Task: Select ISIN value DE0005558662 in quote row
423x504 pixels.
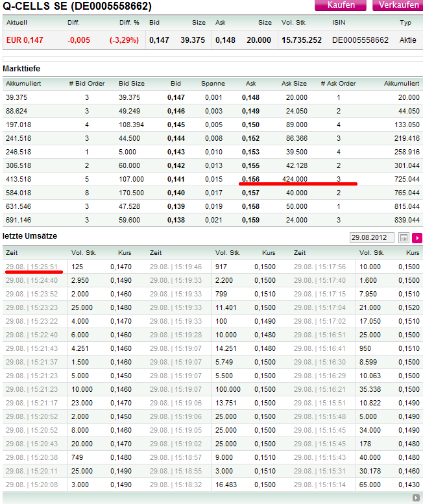Action: pyautogui.click(x=360, y=40)
